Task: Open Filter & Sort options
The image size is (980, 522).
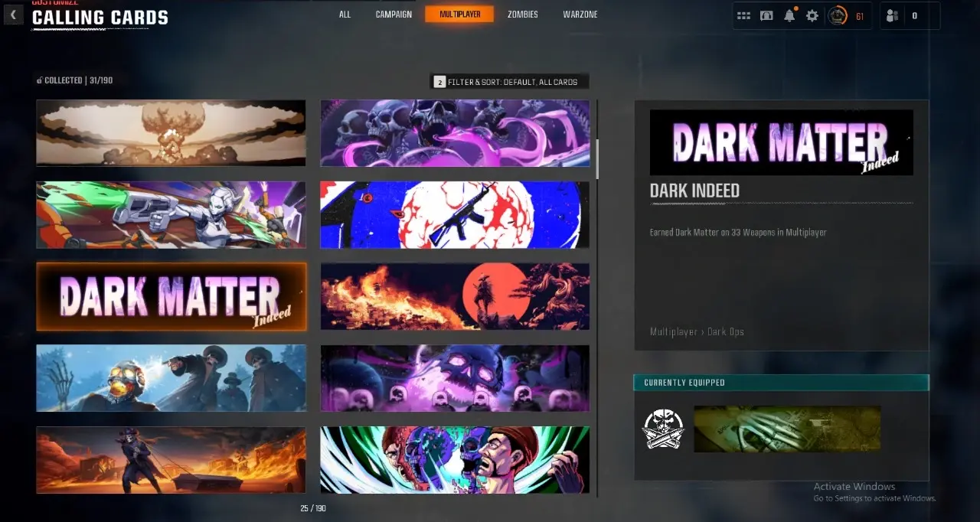Action: point(509,81)
